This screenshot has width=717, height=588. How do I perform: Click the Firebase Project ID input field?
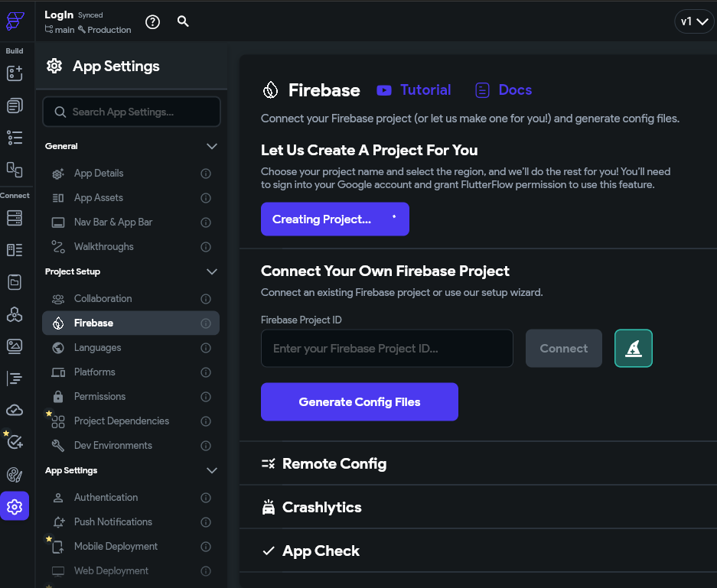click(x=387, y=348)
